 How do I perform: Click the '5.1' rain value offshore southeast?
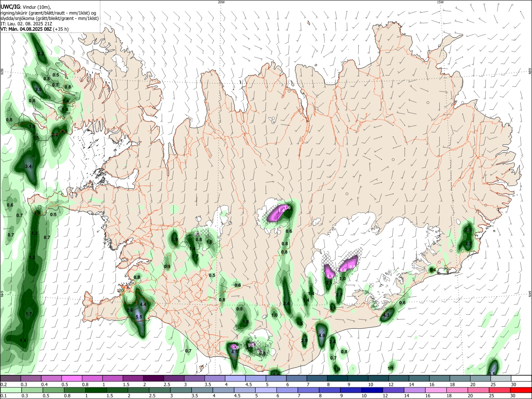tap(492, 374)
